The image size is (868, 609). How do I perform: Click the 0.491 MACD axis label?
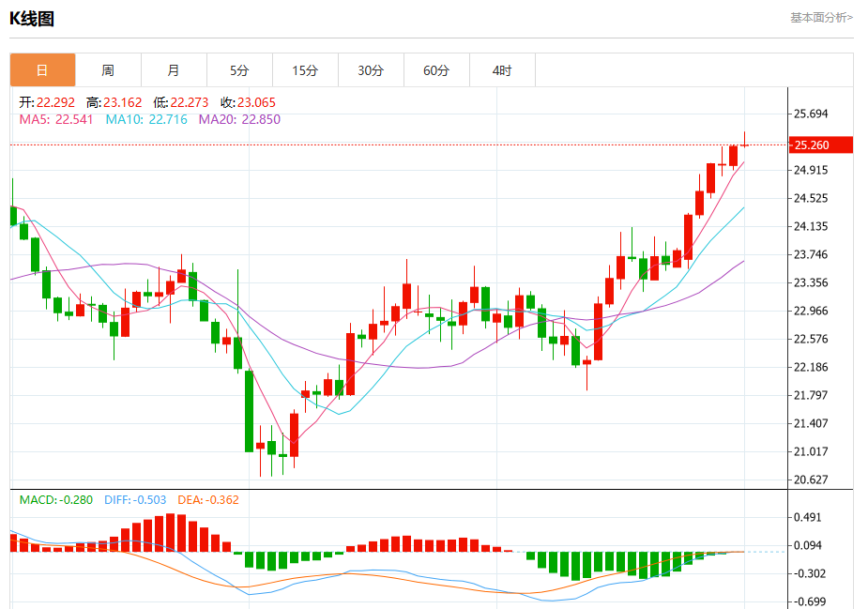point(808,518)
